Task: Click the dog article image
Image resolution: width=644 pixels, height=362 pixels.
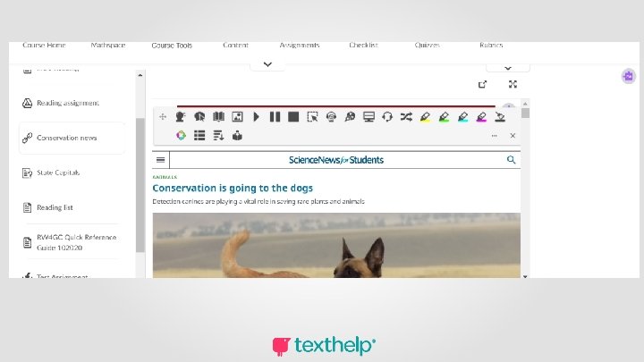Action: (x=336, y=246)
